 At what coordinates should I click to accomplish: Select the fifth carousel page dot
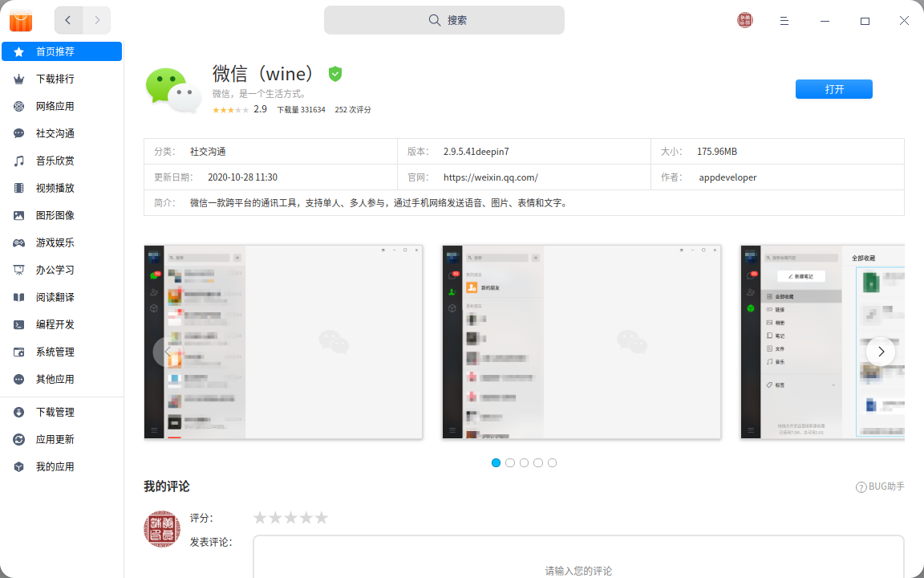pos(552,463)
